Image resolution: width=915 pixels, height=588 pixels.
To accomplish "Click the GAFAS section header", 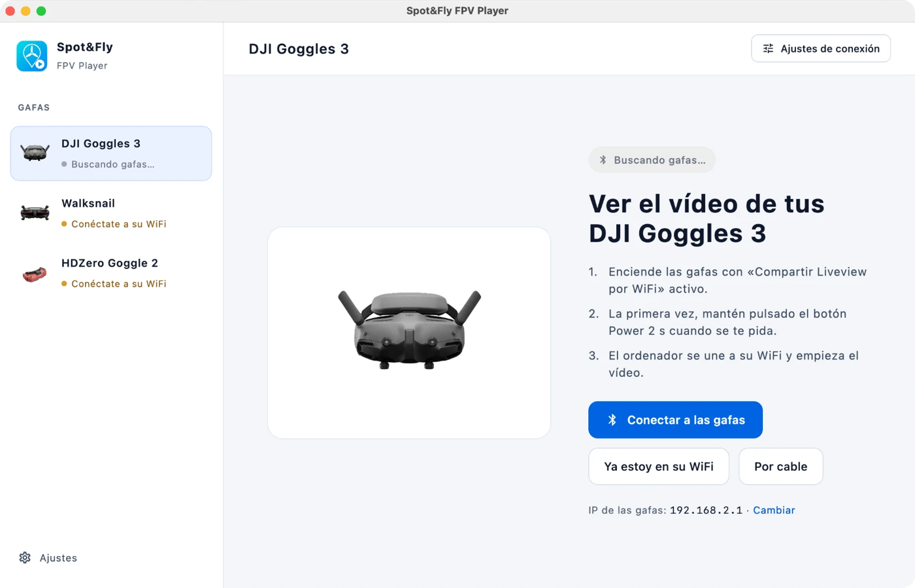I will coord(34,107).
